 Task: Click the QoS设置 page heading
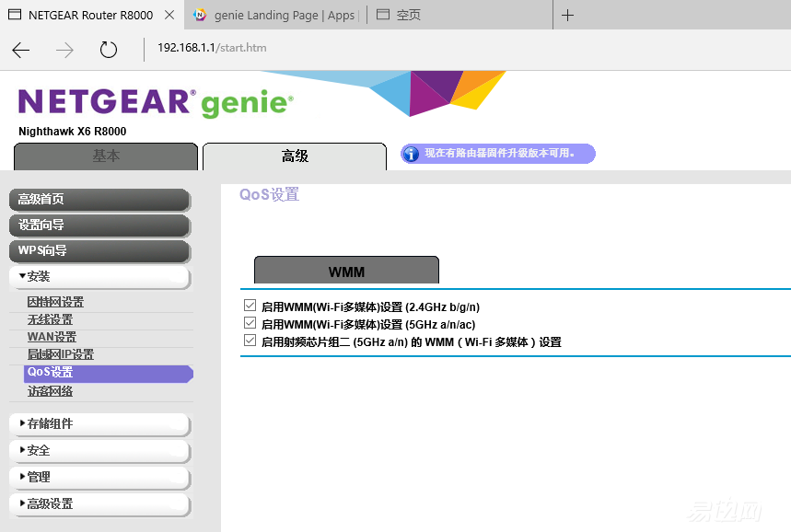[x=270, y=194]
